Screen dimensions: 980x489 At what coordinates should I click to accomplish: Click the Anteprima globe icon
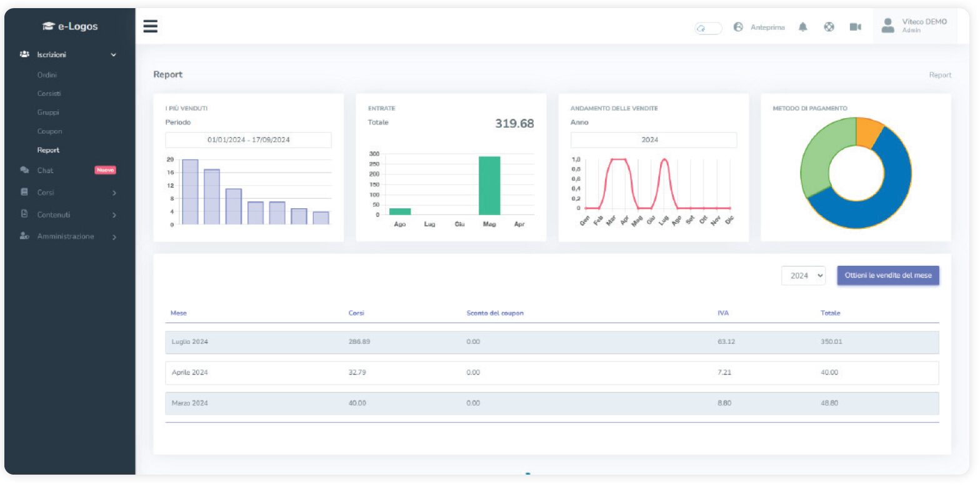[x=738, y=27]
